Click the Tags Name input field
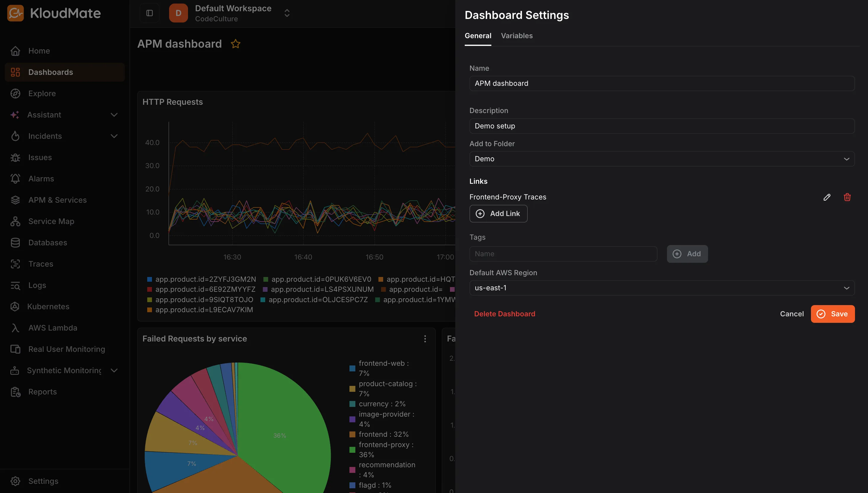 pyautogui.click(x=563, y=254)
